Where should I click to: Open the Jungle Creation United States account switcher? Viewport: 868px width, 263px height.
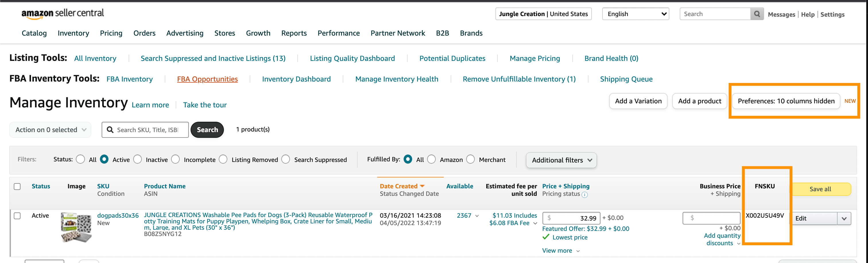[544, 14]
